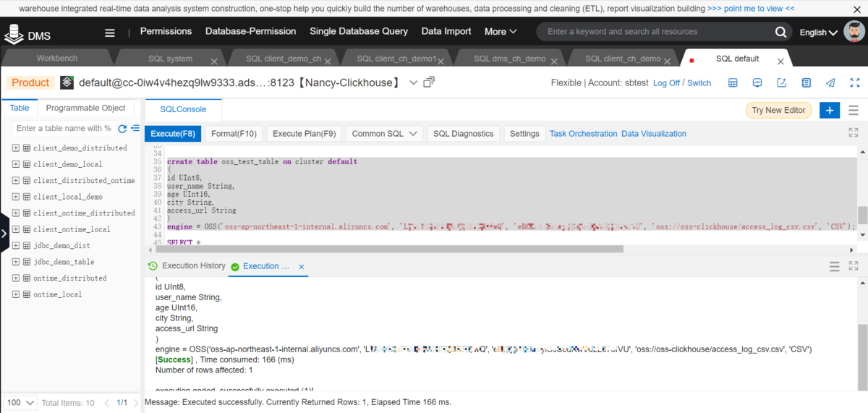Maximize the SQL editor pane
This screenshot has width=868, height=413.
(x=854, y=133)
